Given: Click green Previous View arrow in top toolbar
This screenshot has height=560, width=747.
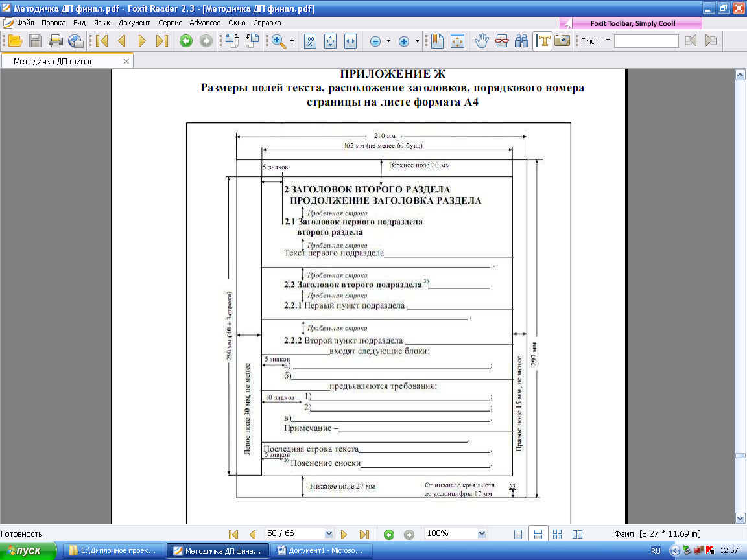Looking at the screenshot, I should (186, 41).
